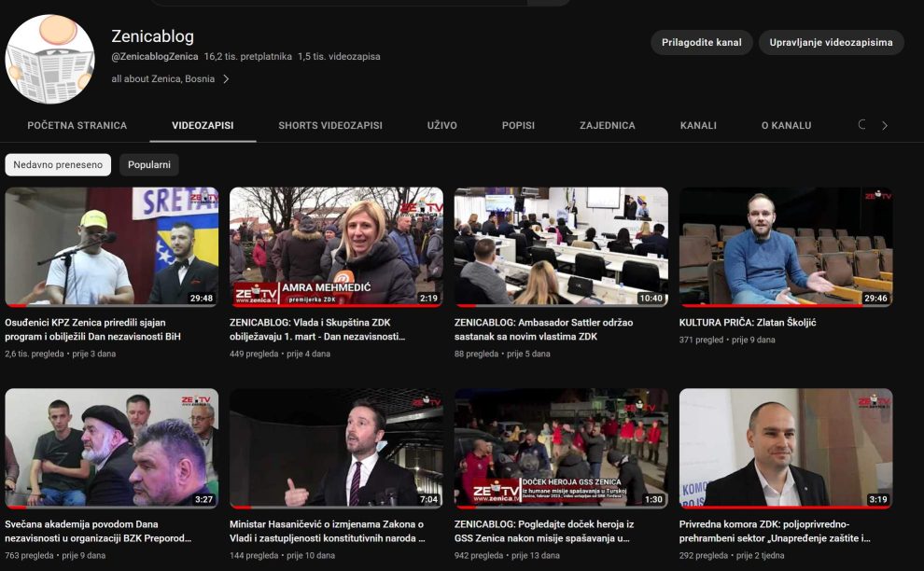The width and height of the screenshot is (924, 571).
Task: Click the Zenicablog channel avatar
Action: [x=50, y=59]
